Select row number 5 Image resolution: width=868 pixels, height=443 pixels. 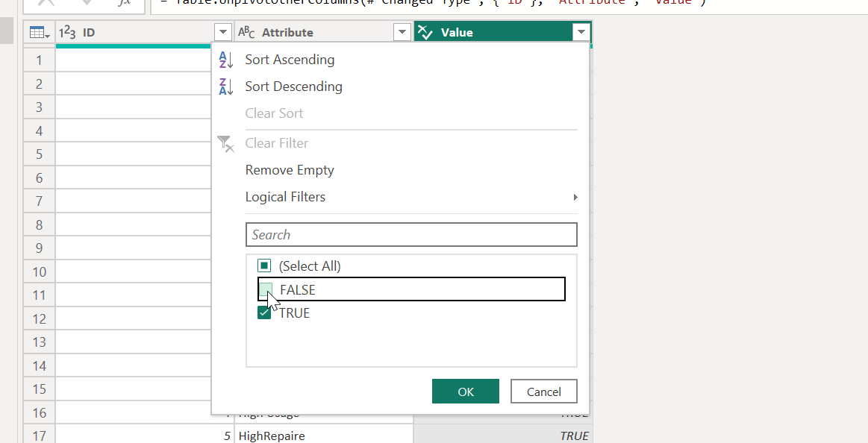(40, 154)
